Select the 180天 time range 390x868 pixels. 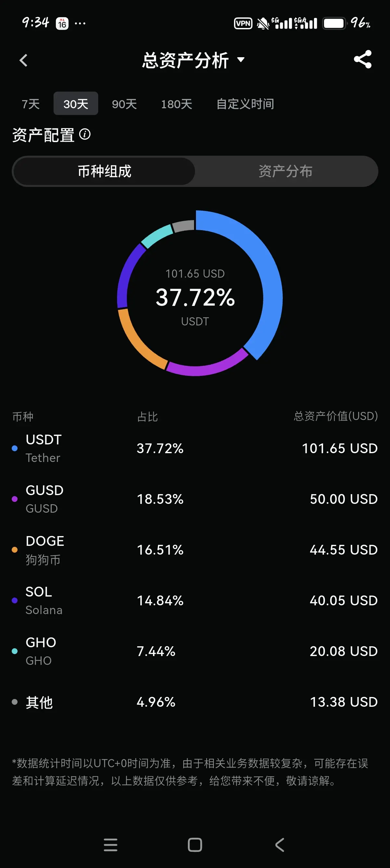[x=176, y=104]
